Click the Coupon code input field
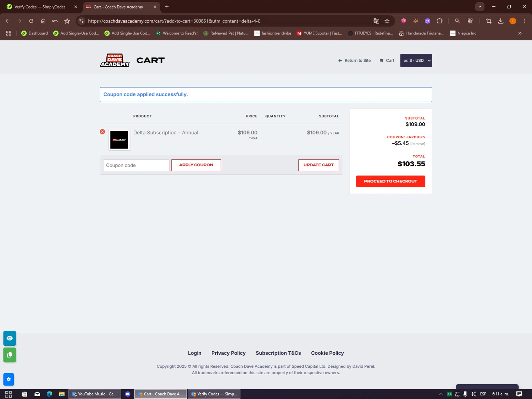The height and width of the screenshot is (399, 532). pos(136,165)
